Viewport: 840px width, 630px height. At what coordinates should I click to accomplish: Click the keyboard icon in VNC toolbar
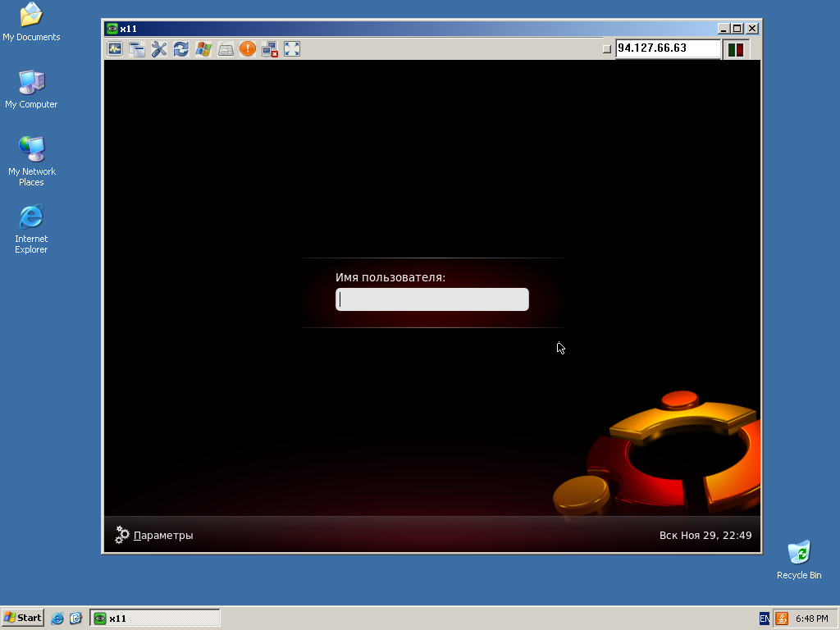pyautogui.click(x=226, y=49)
